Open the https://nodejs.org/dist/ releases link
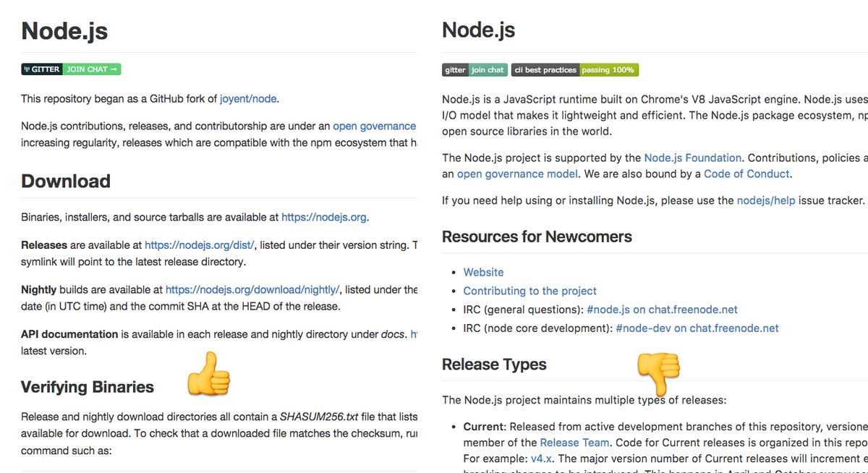The height and width of the screenshot is (473, 868). 199,245
